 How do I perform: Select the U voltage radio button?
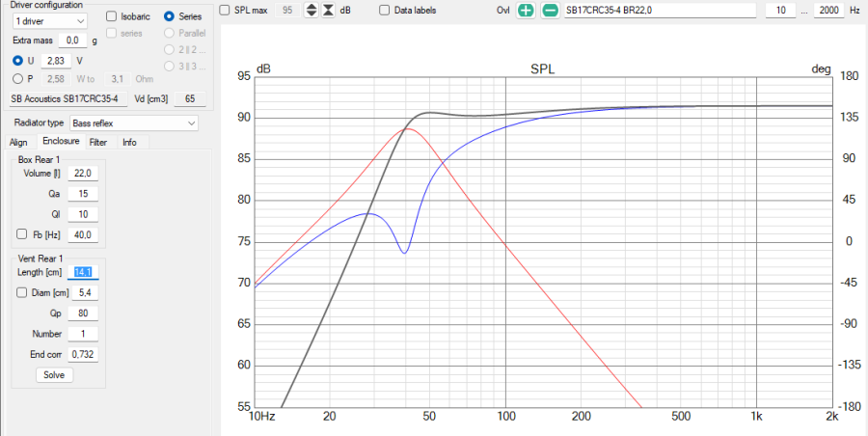click(17, 61)
